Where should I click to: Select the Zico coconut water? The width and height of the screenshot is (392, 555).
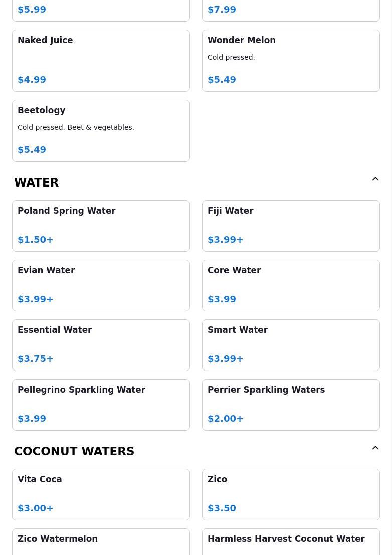(291, 494)
